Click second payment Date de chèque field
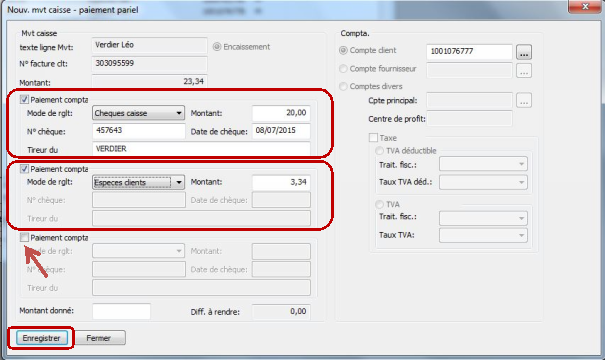The height and width of the screenshot is (361, 605). [281, 200]
